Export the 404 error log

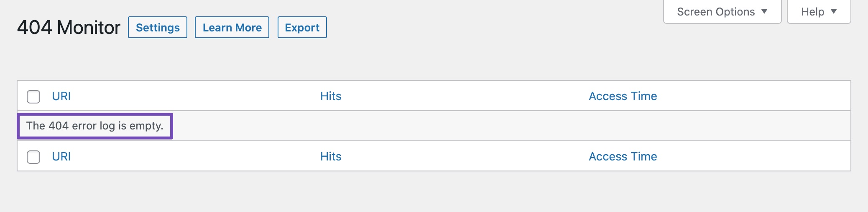(302, 27)
